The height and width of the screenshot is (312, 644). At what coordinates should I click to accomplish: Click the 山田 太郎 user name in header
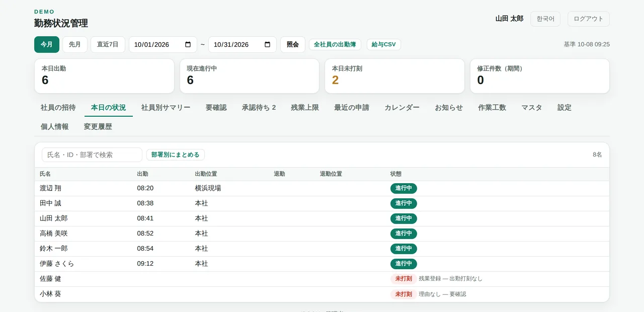[x=509, y=19]
